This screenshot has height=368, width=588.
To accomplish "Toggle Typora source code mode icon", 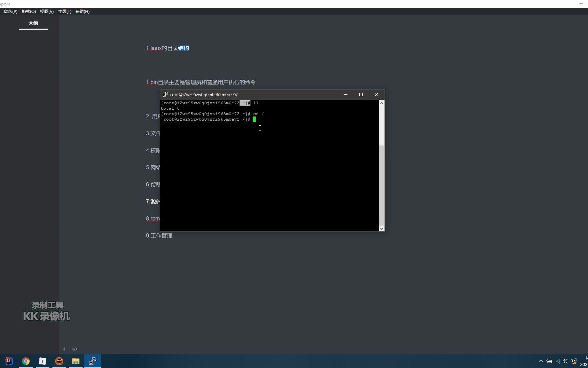I will coord(75,349).
